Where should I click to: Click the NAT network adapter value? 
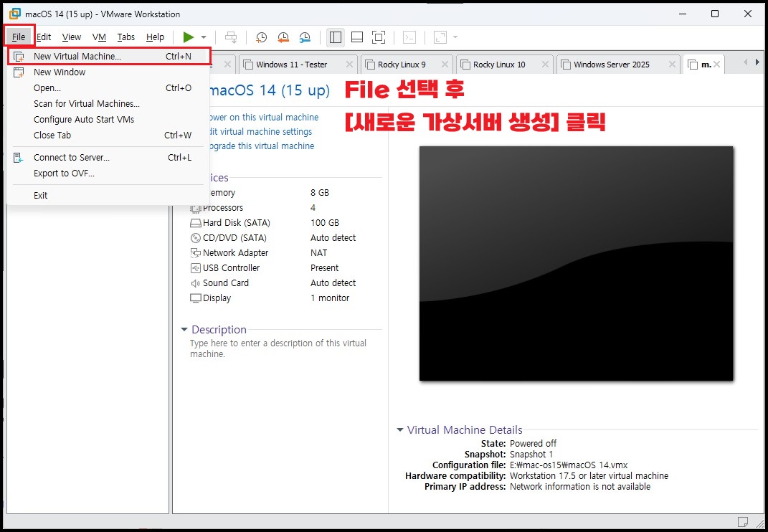coord(319,253)
